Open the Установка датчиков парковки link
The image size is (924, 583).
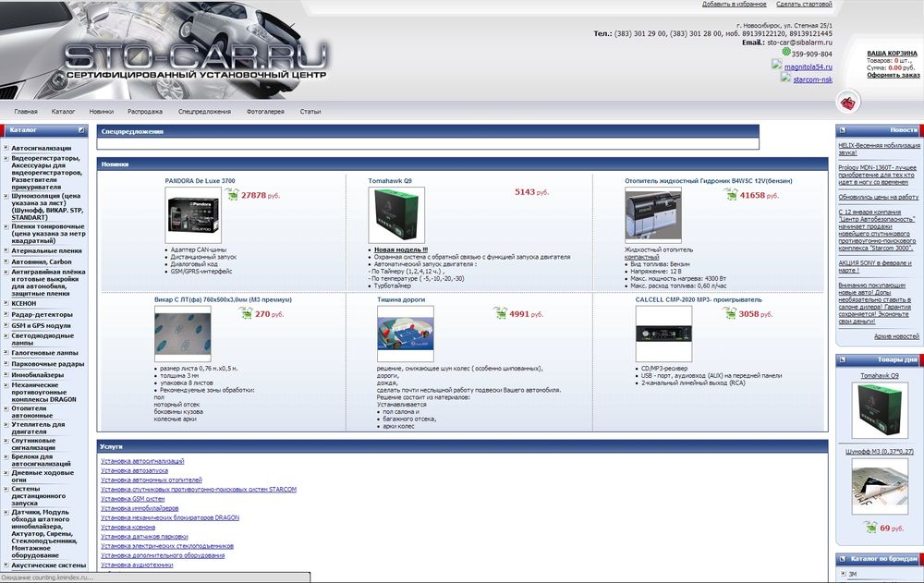coord(144,537)
